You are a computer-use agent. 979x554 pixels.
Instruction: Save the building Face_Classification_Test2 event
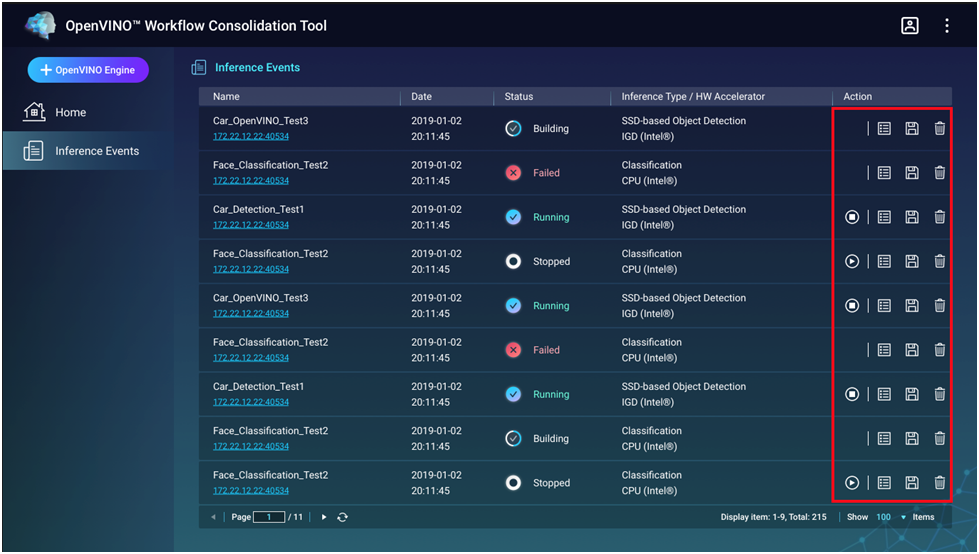(x=911, y=439)
